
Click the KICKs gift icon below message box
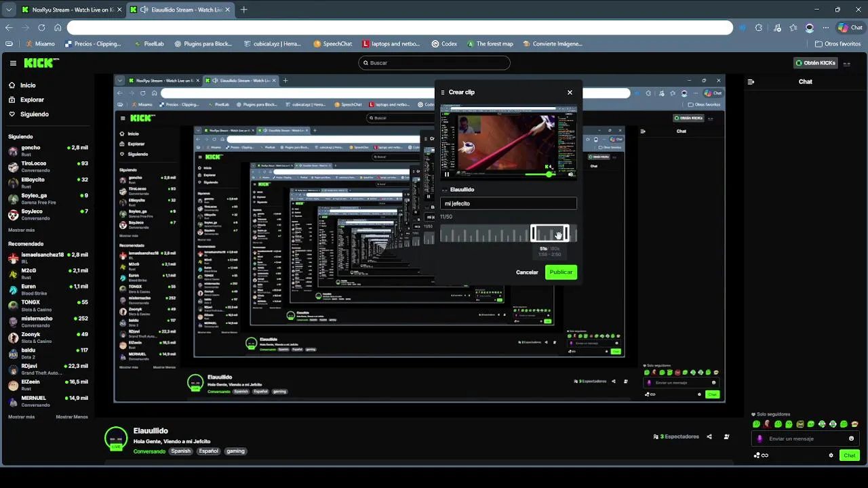[x=757, y=455]
